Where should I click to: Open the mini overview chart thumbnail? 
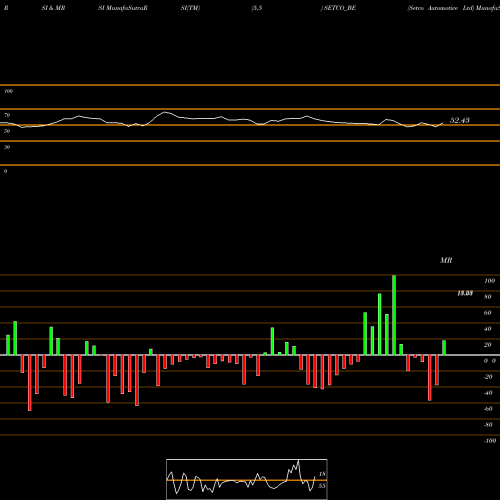click(x=247, y=479)
